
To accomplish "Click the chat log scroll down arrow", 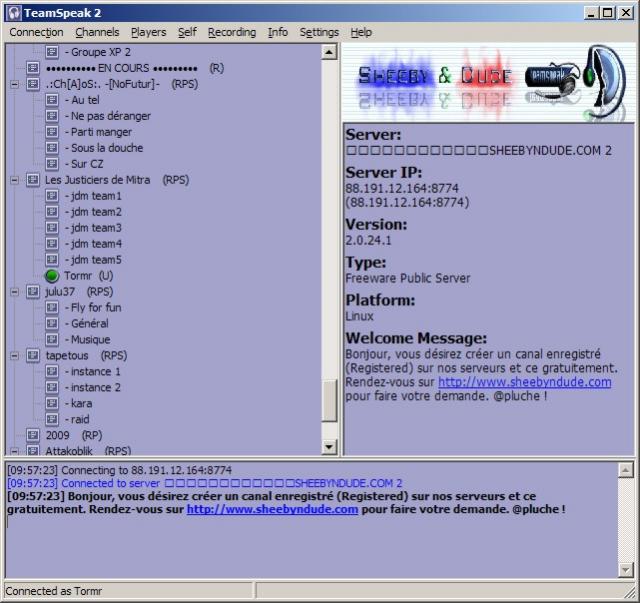I will click(x=626, y=569).
